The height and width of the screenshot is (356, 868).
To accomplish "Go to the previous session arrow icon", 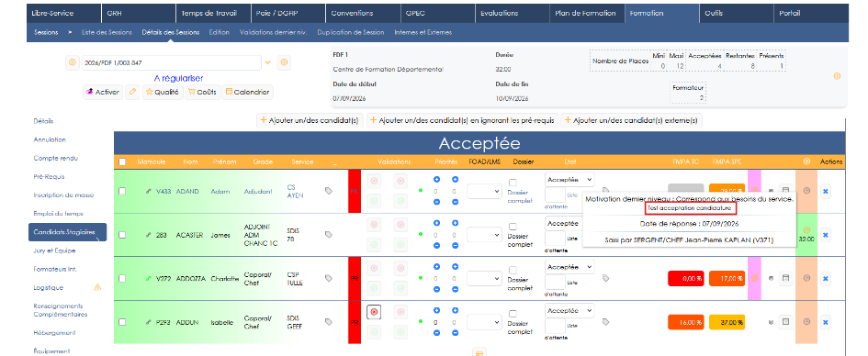I will (72, 62).
